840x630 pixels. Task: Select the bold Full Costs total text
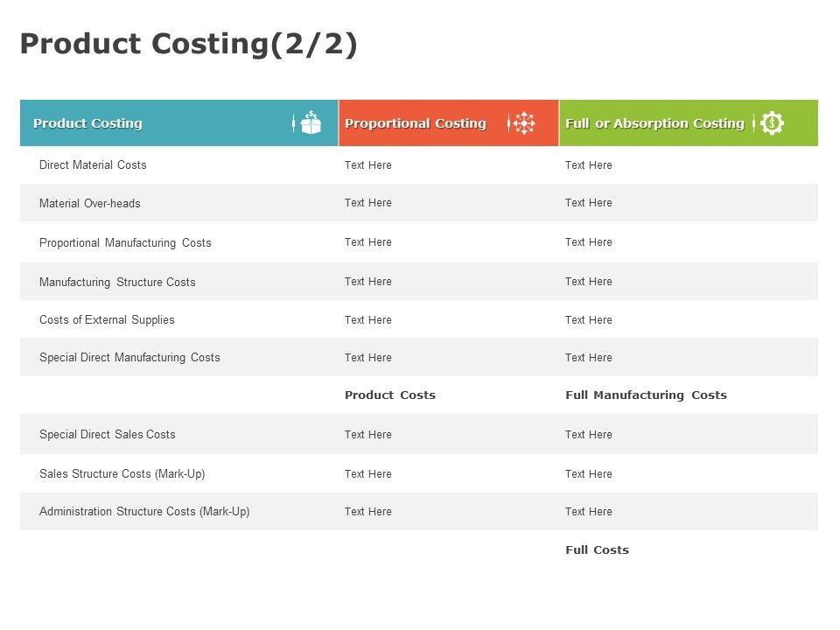coord(597,550)
